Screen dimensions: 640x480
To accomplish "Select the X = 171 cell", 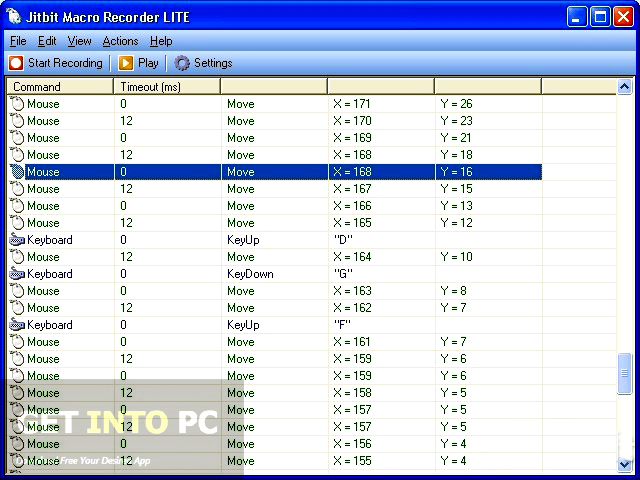I will click(352, 104).
